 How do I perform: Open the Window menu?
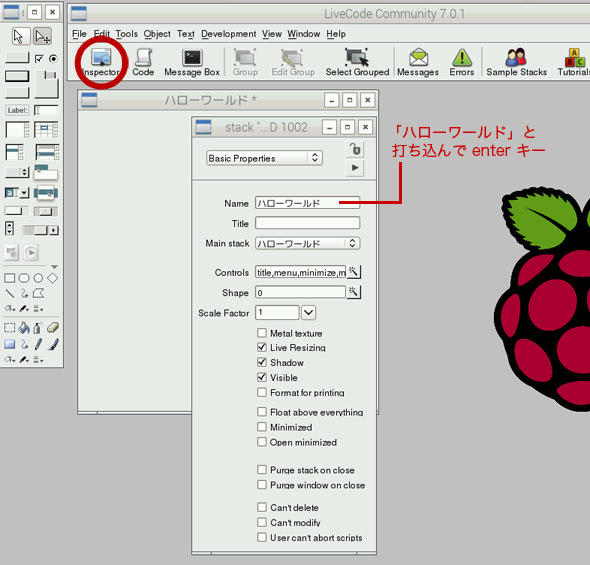tap(304, 34)
